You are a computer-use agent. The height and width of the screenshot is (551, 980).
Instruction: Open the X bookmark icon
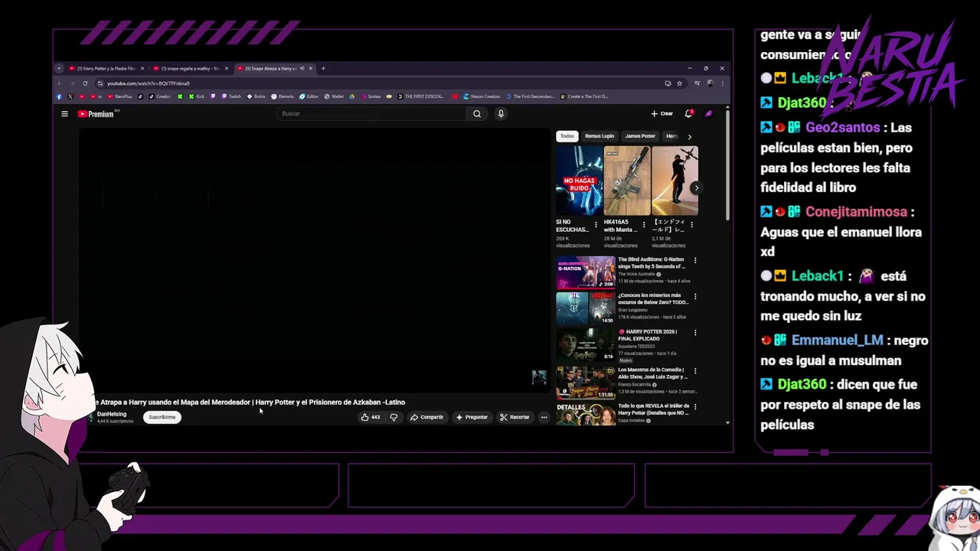point(70,96)
